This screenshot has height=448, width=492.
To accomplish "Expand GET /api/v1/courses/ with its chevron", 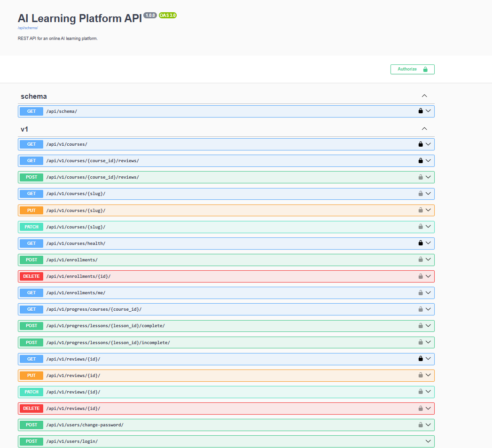I will coord(428,144).
